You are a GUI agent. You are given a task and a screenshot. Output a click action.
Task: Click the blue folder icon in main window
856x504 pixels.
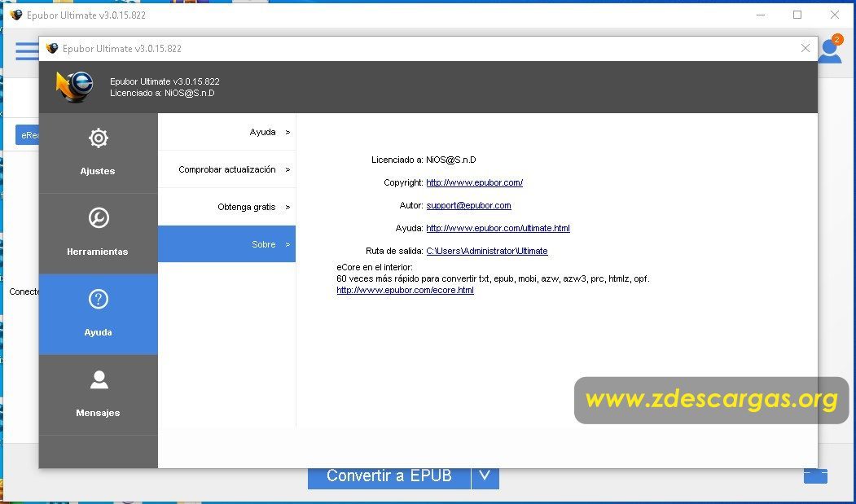pos(815,476)
